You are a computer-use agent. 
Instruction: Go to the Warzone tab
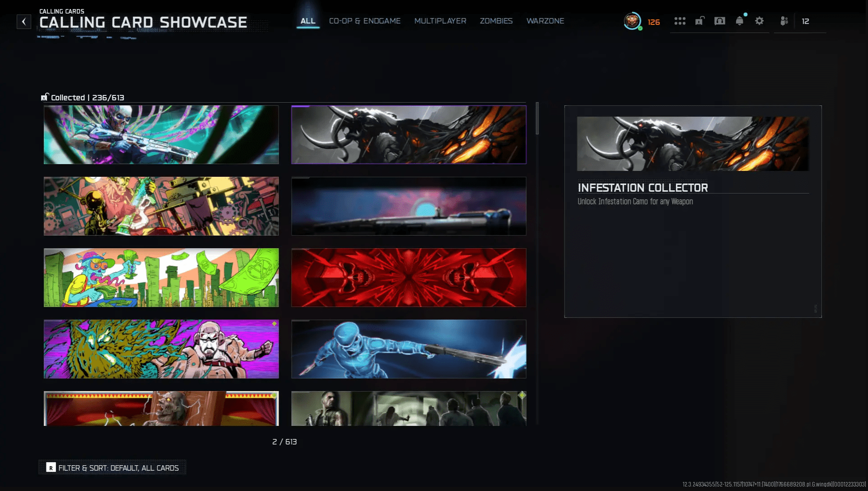tap(545, 21)
